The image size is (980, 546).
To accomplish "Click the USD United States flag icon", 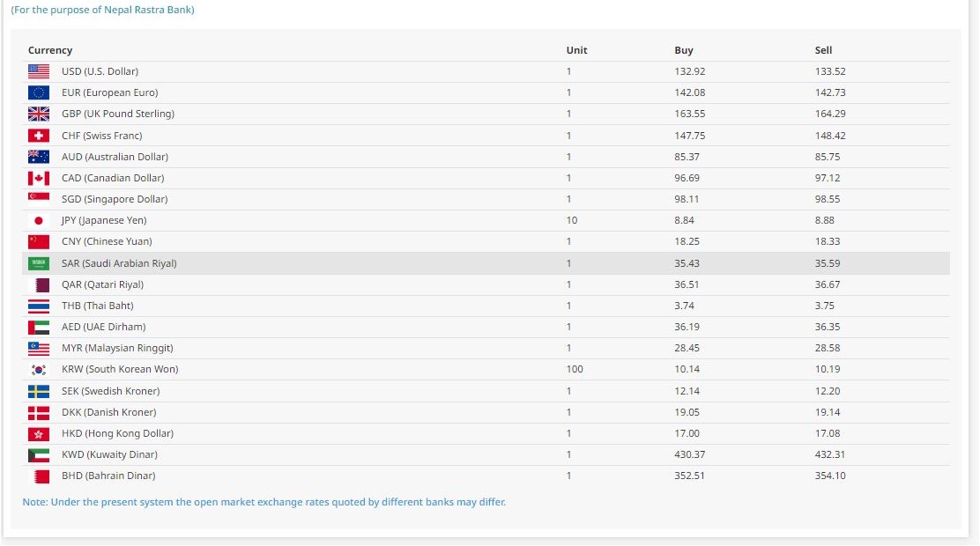I will [x=39, y=71].
